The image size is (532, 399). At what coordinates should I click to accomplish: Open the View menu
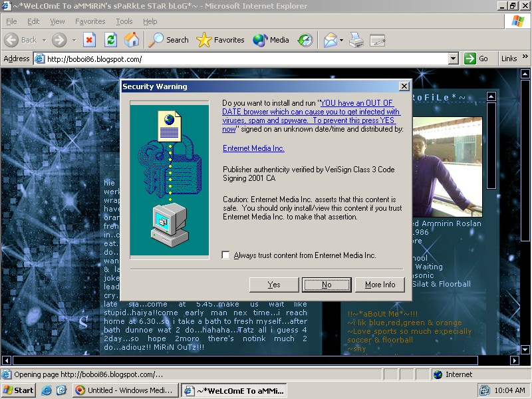(57, 21)
